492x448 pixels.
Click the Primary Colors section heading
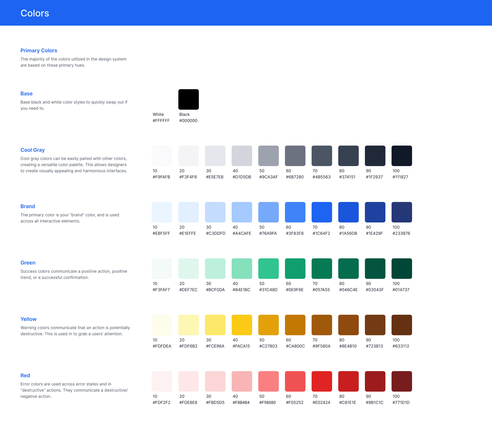[x=39, y=50]
